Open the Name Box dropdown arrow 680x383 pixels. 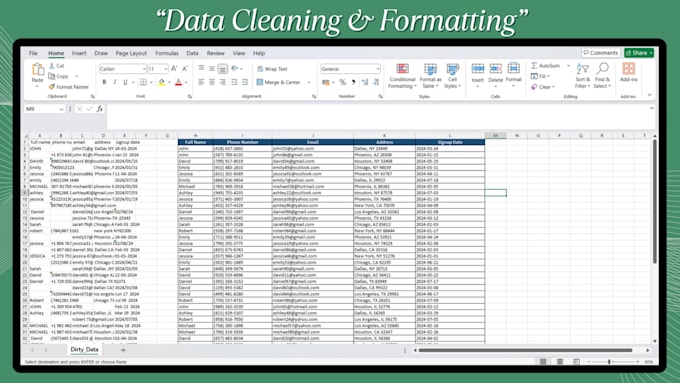(61, 109)
